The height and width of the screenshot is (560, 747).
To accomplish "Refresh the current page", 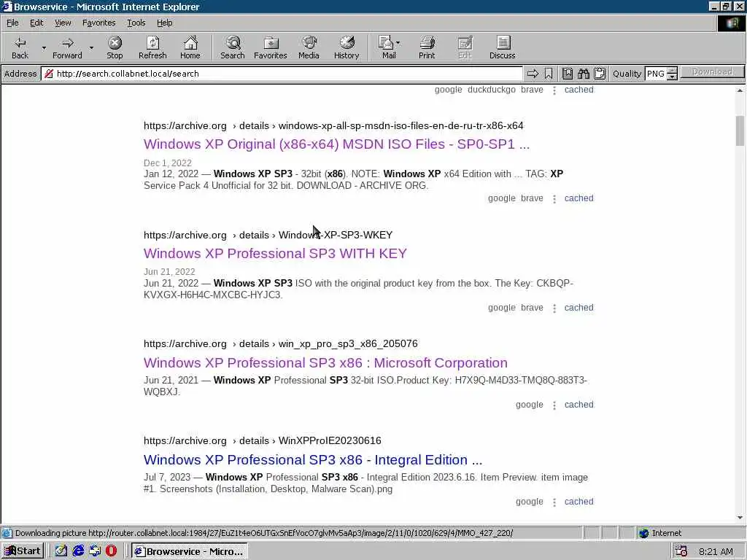I will coord(152,47).
